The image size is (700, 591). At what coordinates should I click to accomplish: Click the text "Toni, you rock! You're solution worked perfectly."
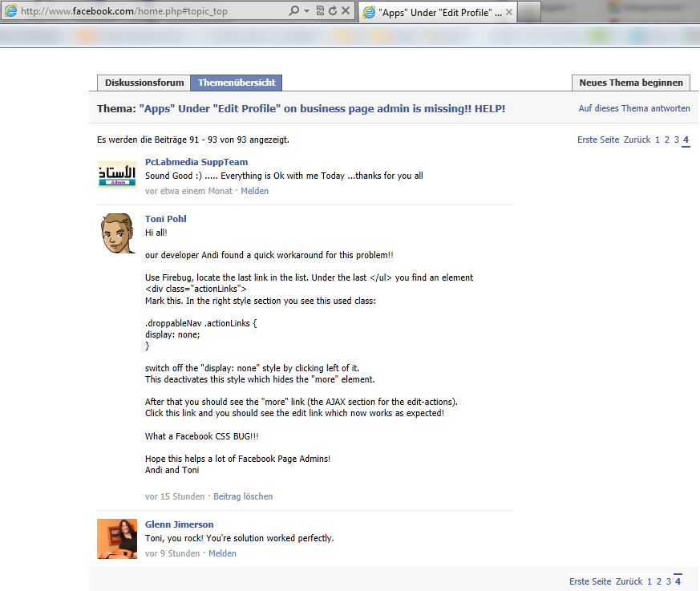(x=239, y=538)
